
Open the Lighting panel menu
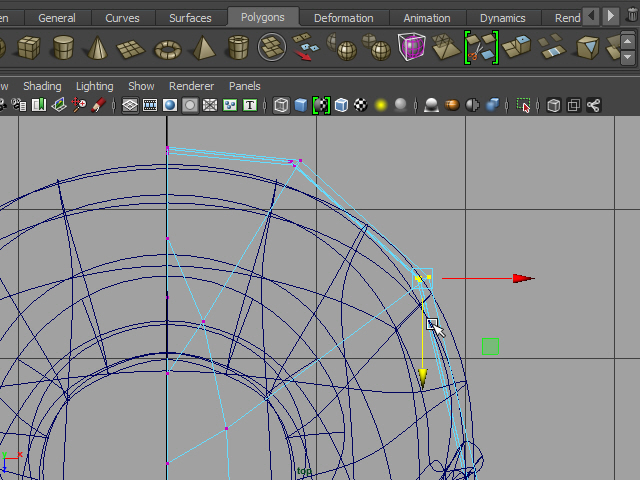click(x=95, y=86)
